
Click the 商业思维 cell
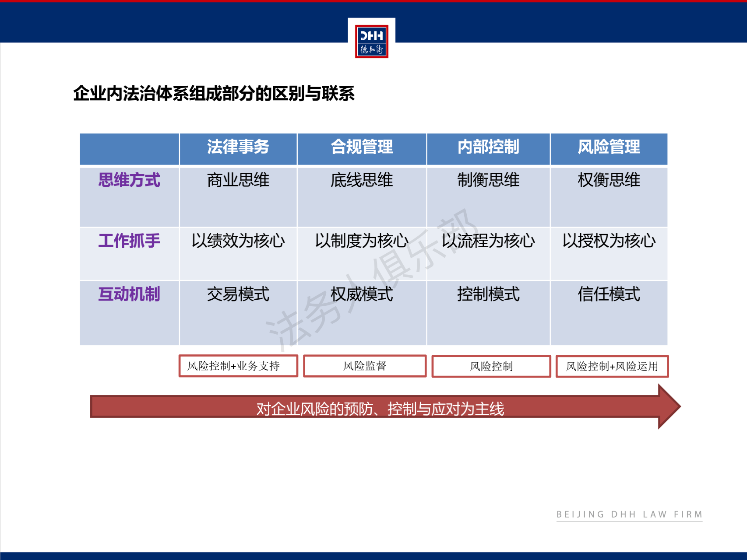[x=238, y=197]
